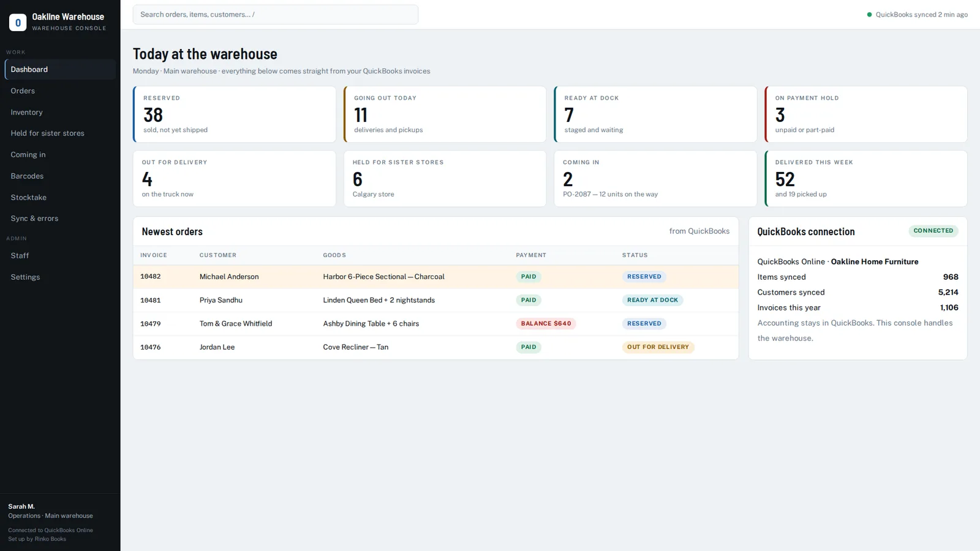980x551 pixels.
Task: Open Settings in the sidebar
Action: (60, 277)
